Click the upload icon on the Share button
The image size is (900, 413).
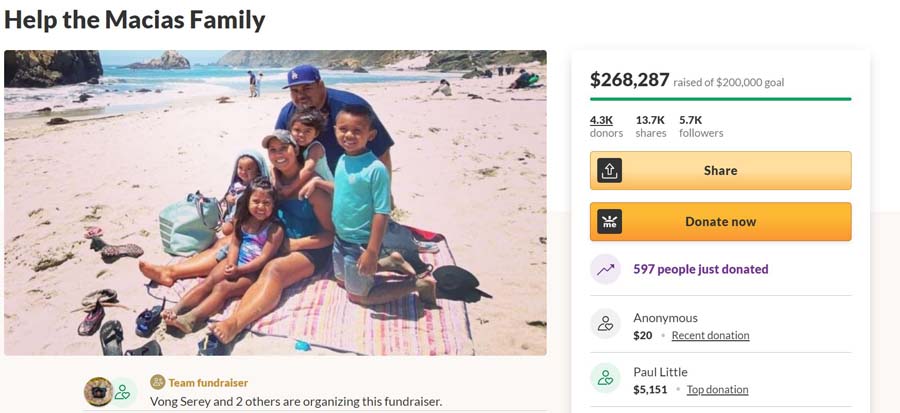(610, 171)
